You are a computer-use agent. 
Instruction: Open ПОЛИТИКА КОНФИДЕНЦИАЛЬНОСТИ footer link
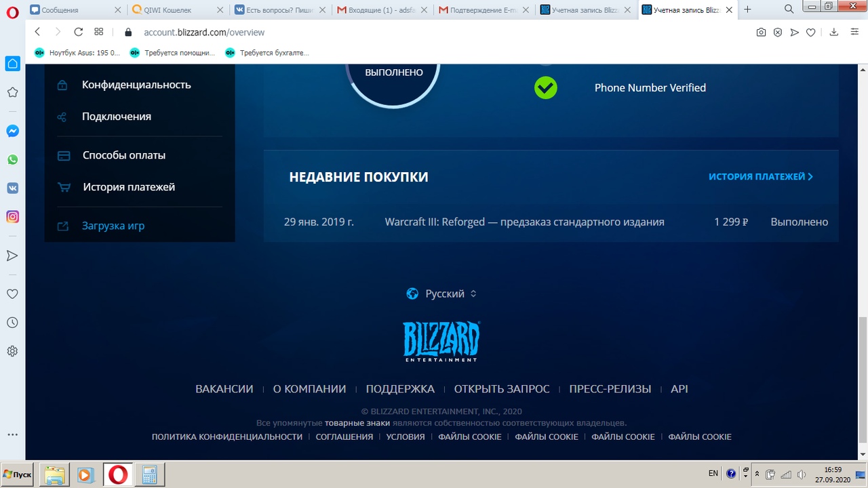pos(227,437)
